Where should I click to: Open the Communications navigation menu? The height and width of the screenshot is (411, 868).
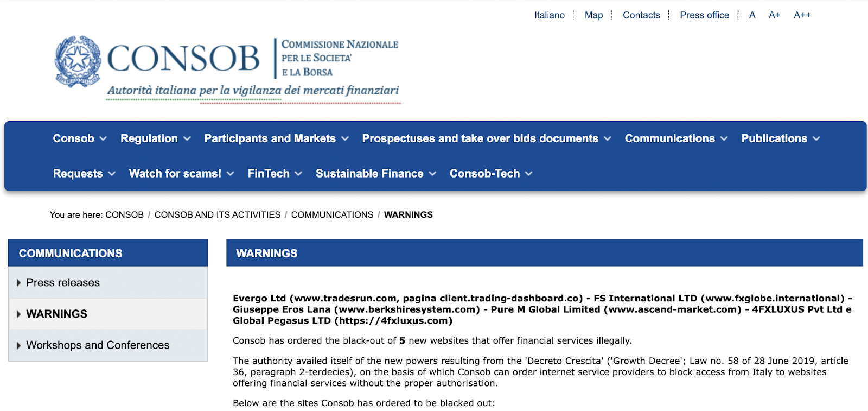(x=670, y=138)
